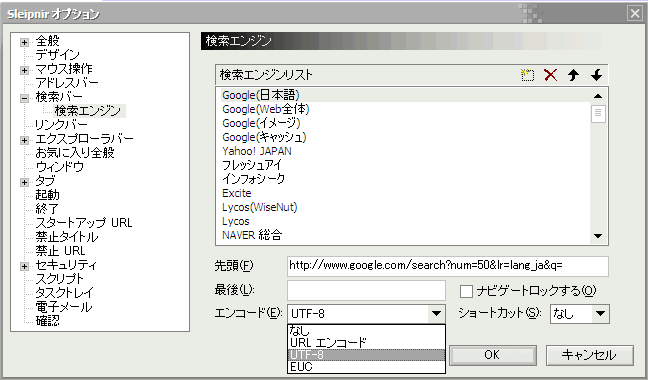Open the 確認 options page

tap(47, 321)
